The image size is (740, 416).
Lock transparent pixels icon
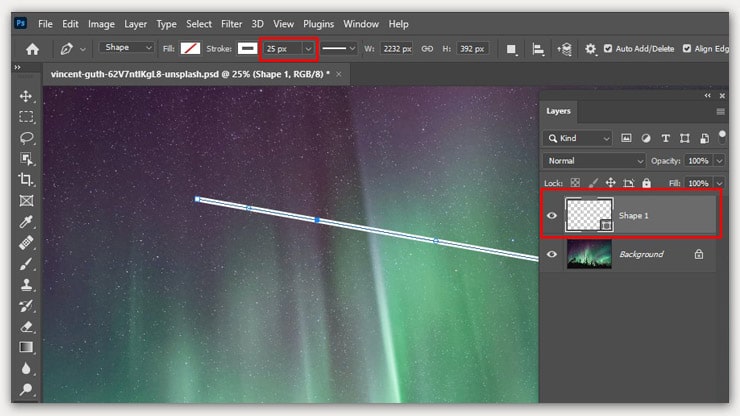tap(575, 183)
